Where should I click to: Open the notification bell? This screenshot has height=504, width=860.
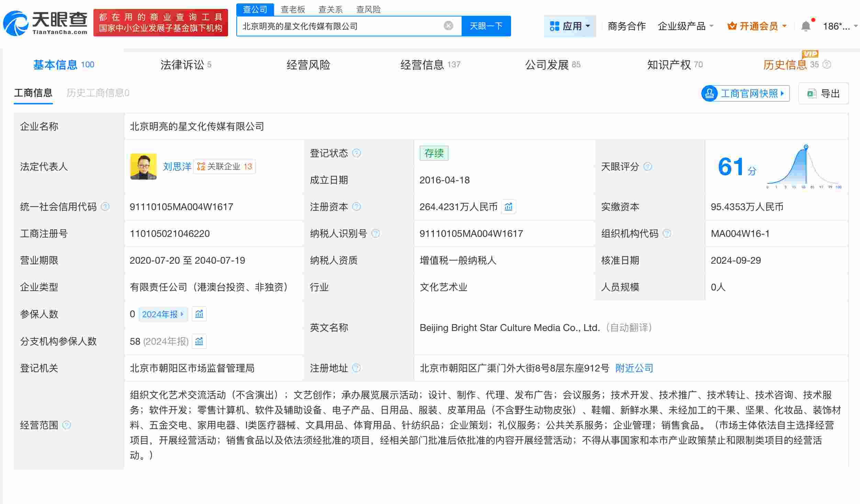click(805, 25)
